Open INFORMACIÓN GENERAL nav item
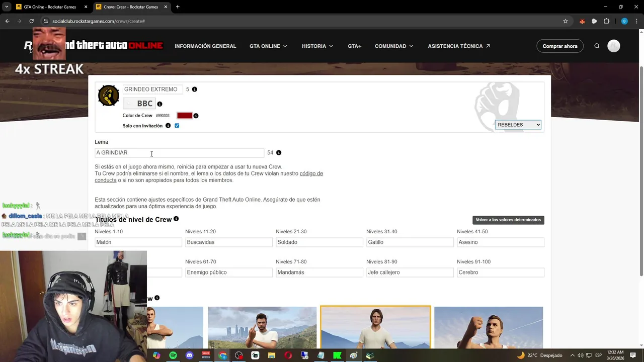Viewport: 644px width, 362px height. click(x=205, y=46)
